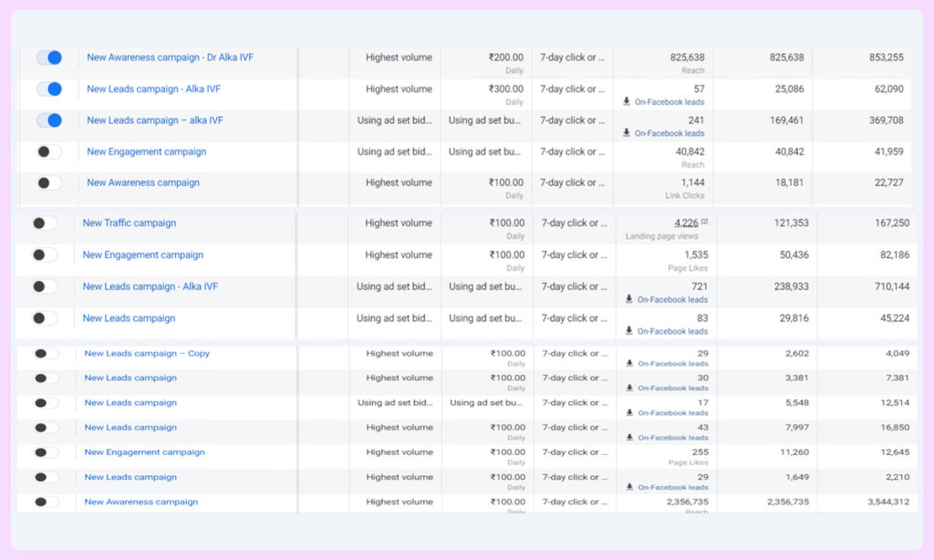The height and width of the screenshot is (560, 934).
Task: Open the New Awareness campaign with 3,544,312 impressions
Action: click(141, 503)
